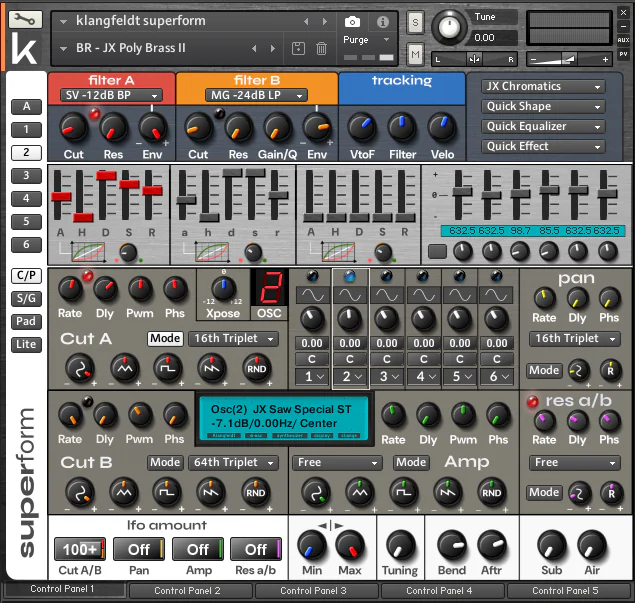Click the Tune knob
The height and width of the screenshot is (603, 635).
click(449, 28)
